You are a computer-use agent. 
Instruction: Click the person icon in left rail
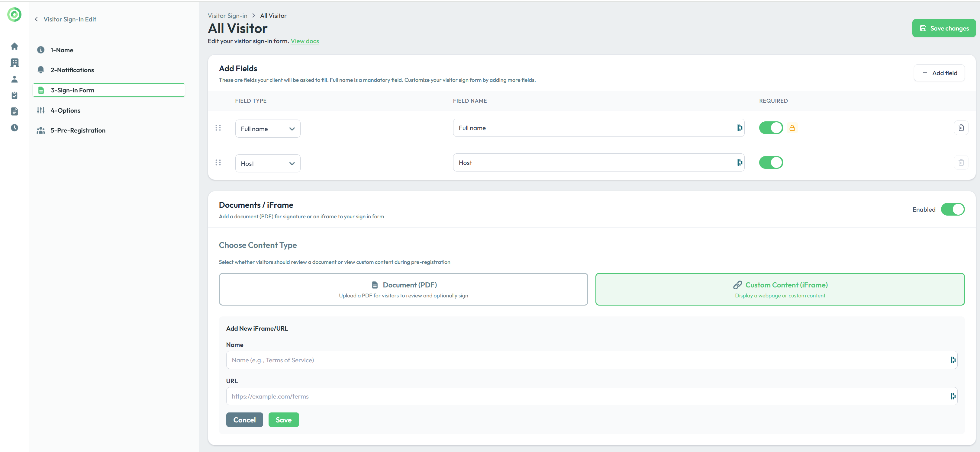click(x=15, y=79)
